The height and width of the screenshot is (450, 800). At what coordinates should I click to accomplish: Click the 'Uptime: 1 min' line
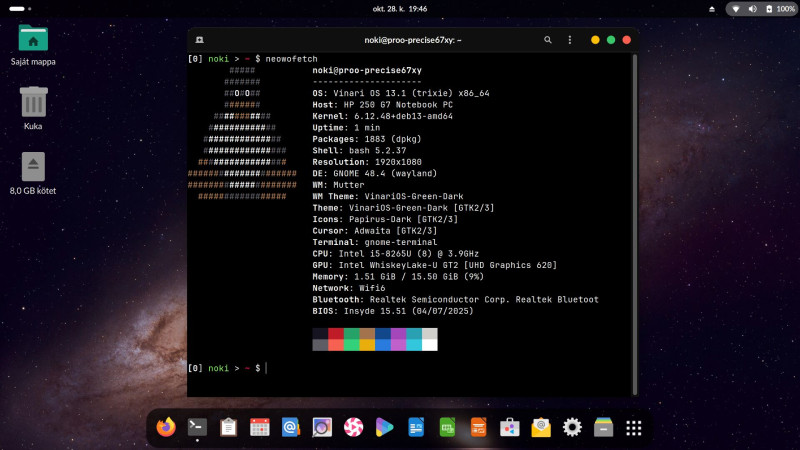point(346,128)
